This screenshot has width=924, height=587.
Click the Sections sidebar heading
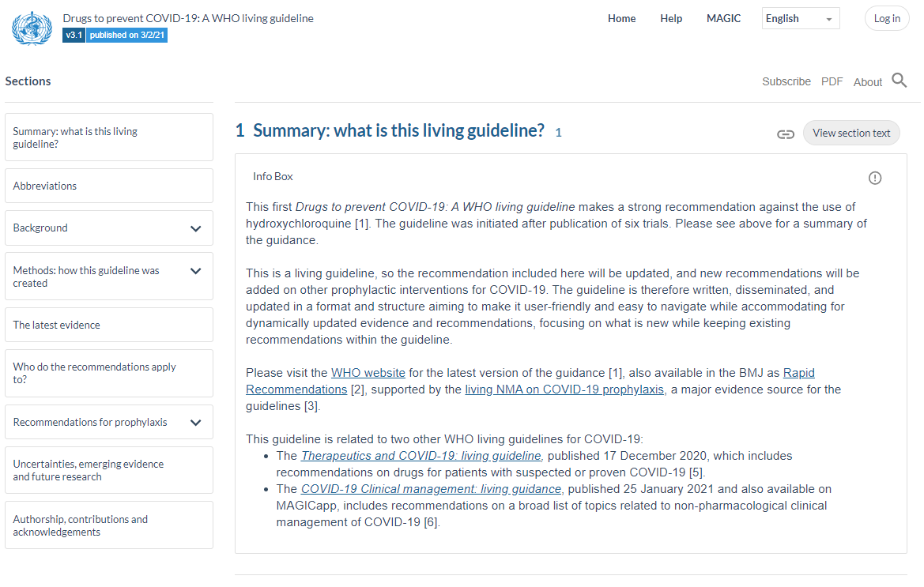(28, 81)
